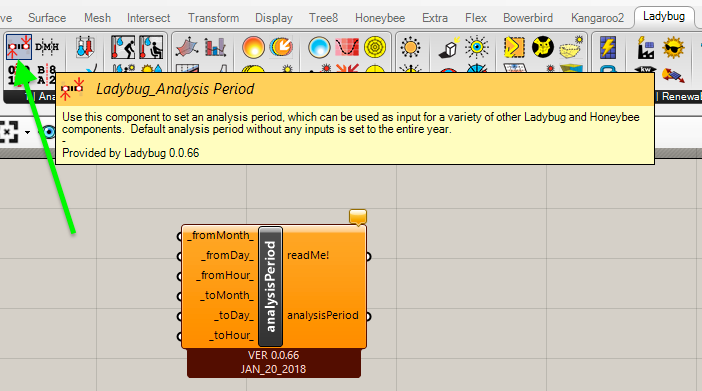Switch to the Bowerbird tab
This screenshot has width=702, height=391.
pos(528,18)
